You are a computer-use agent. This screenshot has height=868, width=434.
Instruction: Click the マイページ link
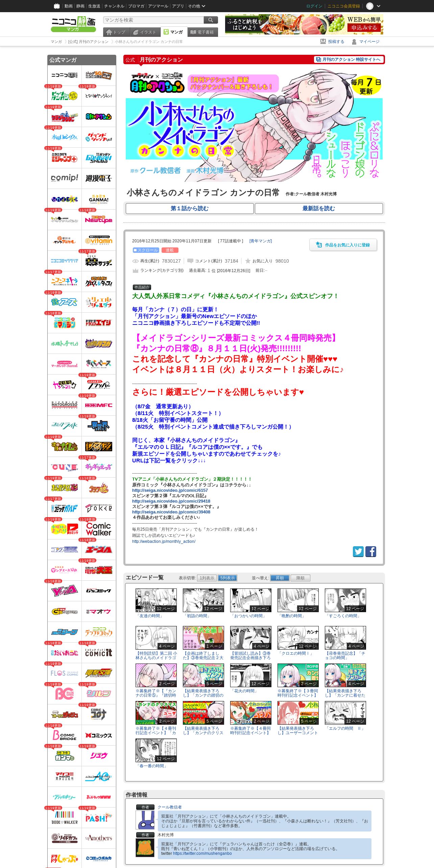click(366, 42)
